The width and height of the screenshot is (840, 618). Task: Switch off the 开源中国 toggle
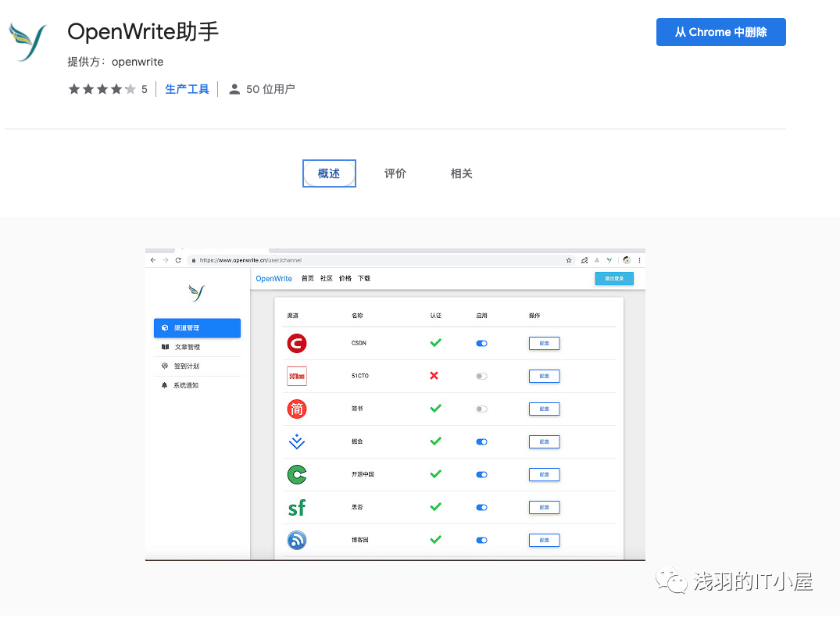pyautogui.click(x=481, y=474)
